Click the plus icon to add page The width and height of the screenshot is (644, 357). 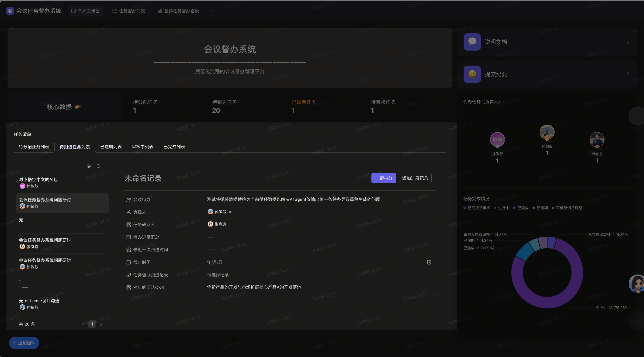coord(212,11)
